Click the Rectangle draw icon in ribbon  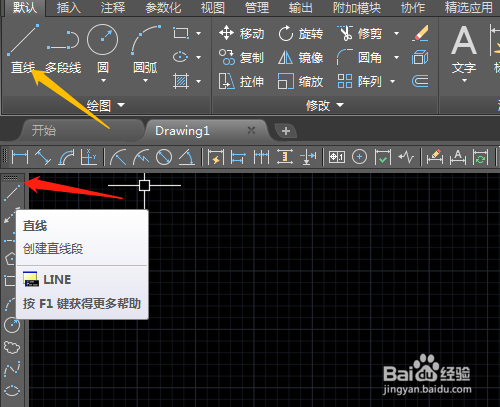181,33
